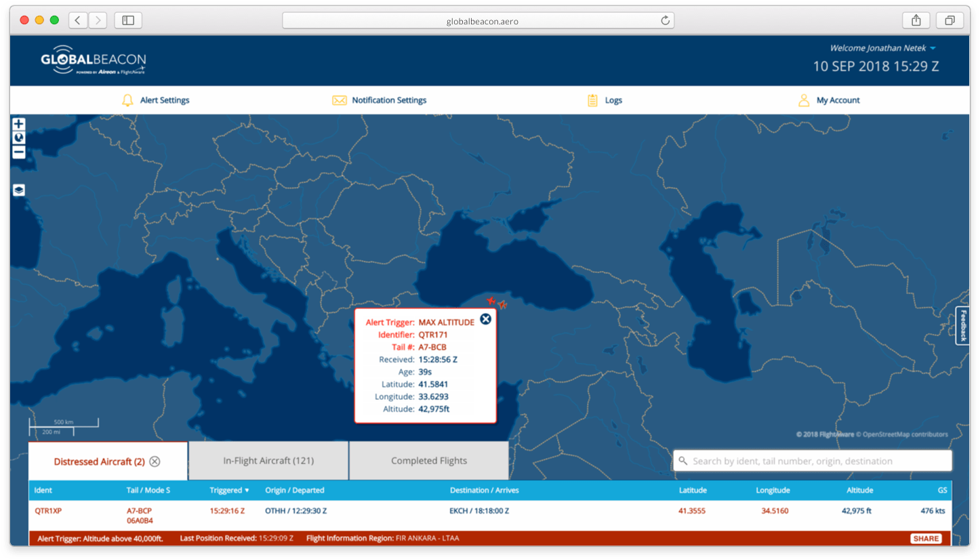This screenshot has width=980, height=559.
Task: Toggle the Safari sidebar
Action: point(127,20)
